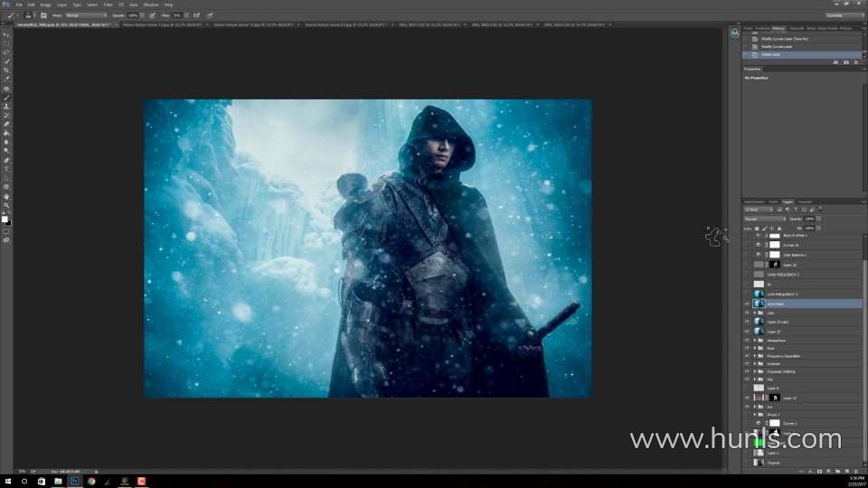
Task: Click the new adjustment layer icon
Action: (829, 472)
